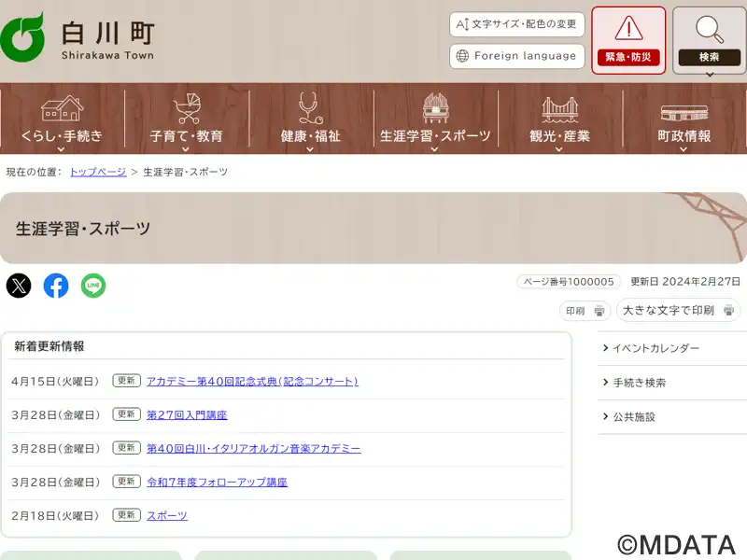Select the 2月18日(火曜日) date
747x560 pixels.
[x=55, y=516]
